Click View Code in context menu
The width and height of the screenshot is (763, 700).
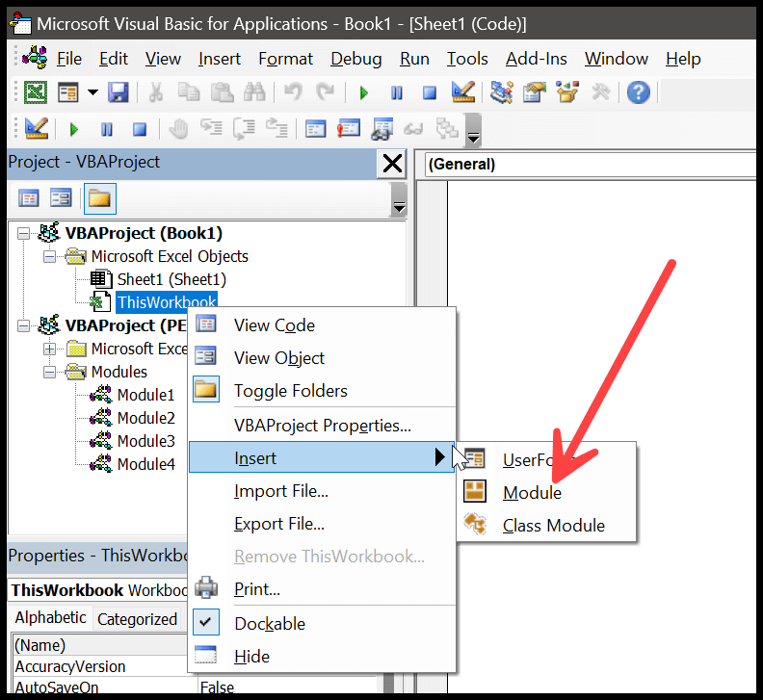point(322,324)
